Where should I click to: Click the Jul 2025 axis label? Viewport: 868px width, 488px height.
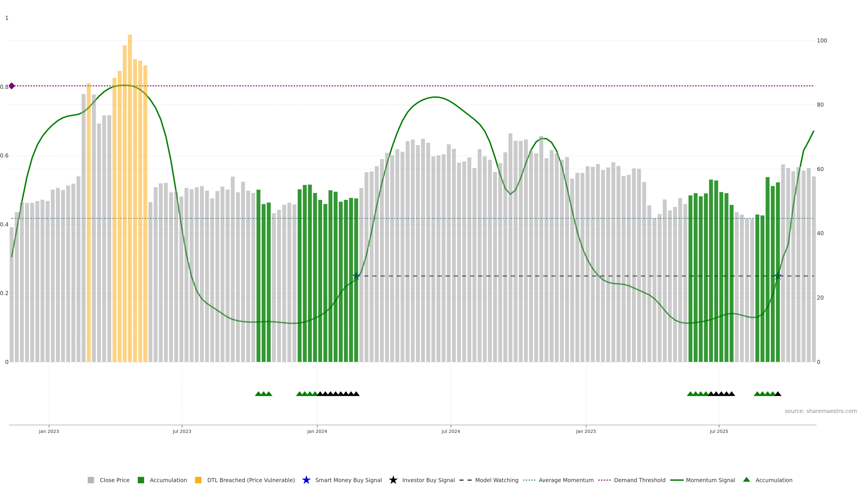[x=719, y=431]
